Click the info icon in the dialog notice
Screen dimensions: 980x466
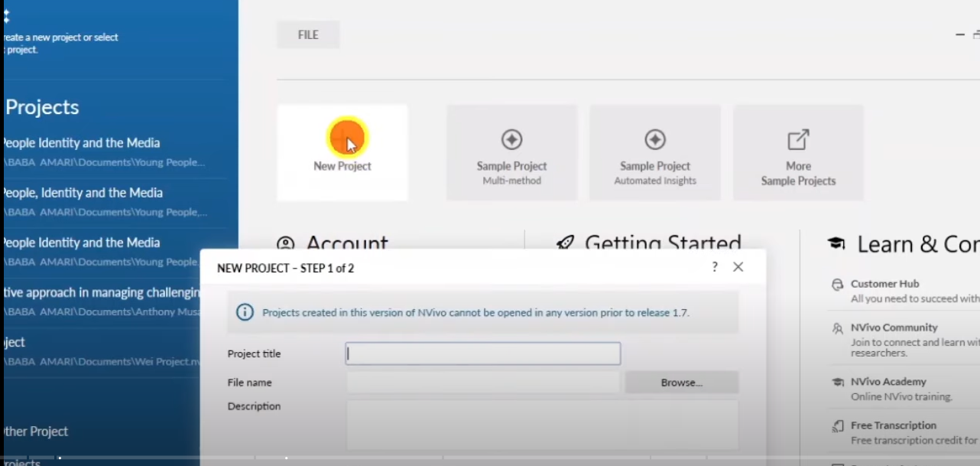tap(245, 312)
